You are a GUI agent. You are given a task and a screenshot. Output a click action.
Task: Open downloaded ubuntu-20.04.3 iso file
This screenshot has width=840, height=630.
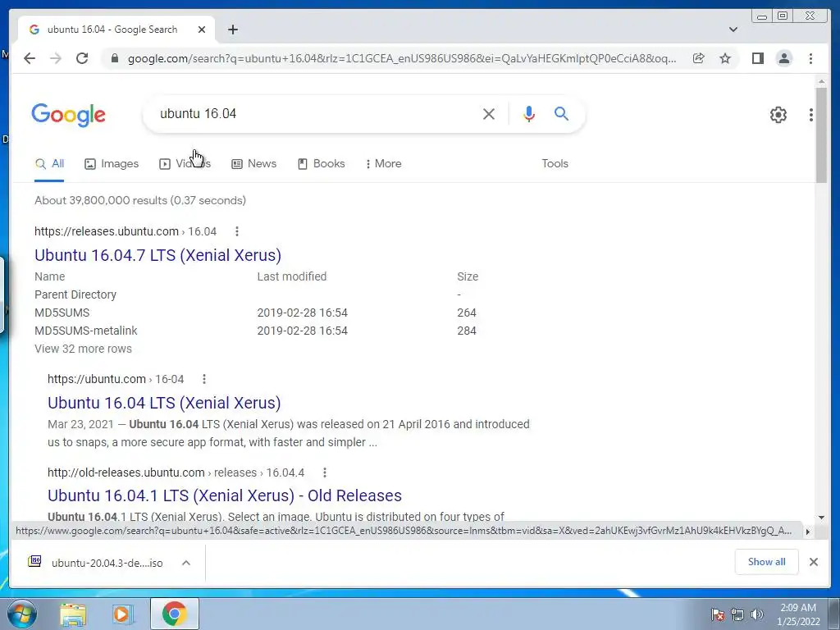95,563
